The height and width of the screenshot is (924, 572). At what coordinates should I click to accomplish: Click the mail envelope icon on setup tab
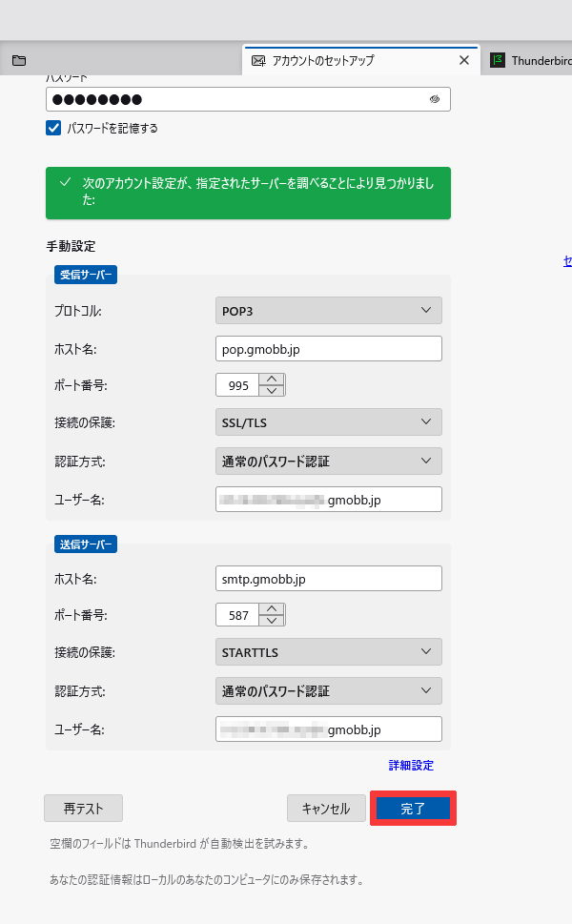click(x=258, y=60)
